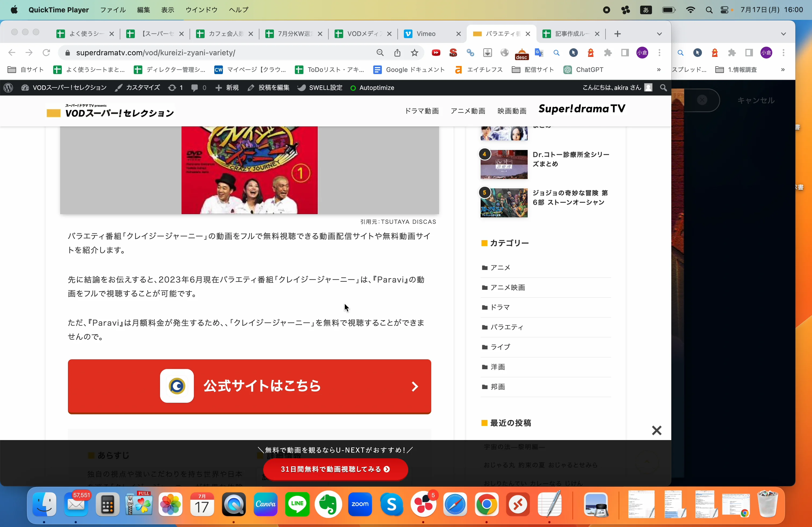812x527 pixels.
Task: Expand the tab list dropdown arrow
Action: point(659,34)
